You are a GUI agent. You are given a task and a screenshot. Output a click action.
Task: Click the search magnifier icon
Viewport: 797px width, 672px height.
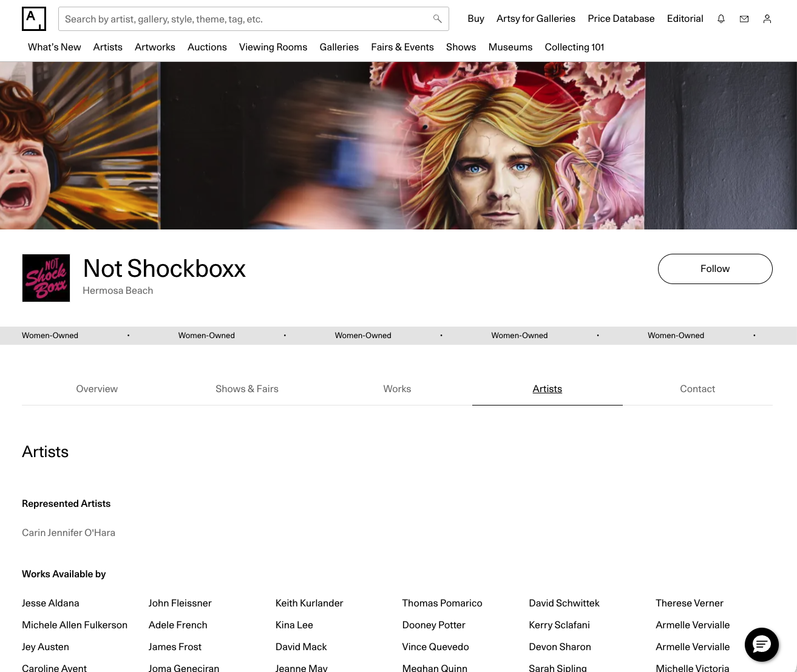click(x=437, y=19)
